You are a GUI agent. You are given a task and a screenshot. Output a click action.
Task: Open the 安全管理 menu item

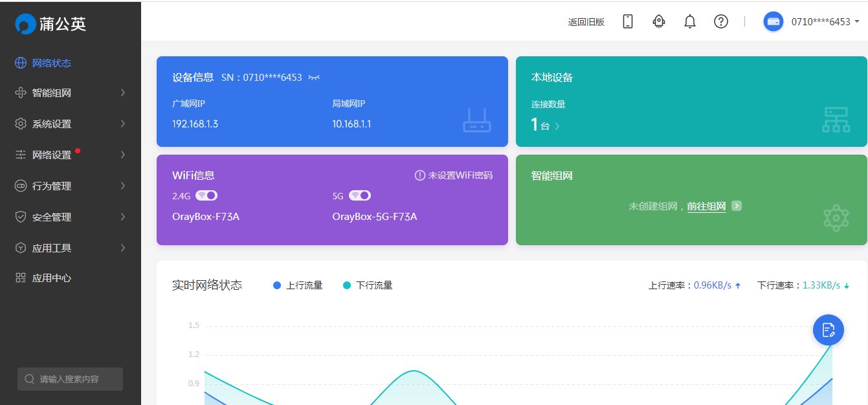(71, 217)
